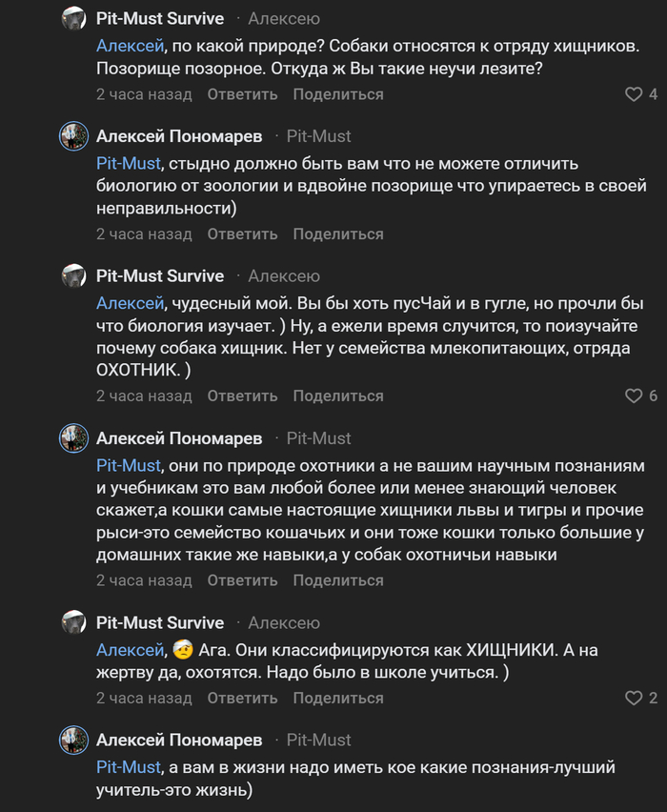Click avatar beside the "стыдно должно быть" comment
The image size is (667, 812).
(x=74, y=136)
